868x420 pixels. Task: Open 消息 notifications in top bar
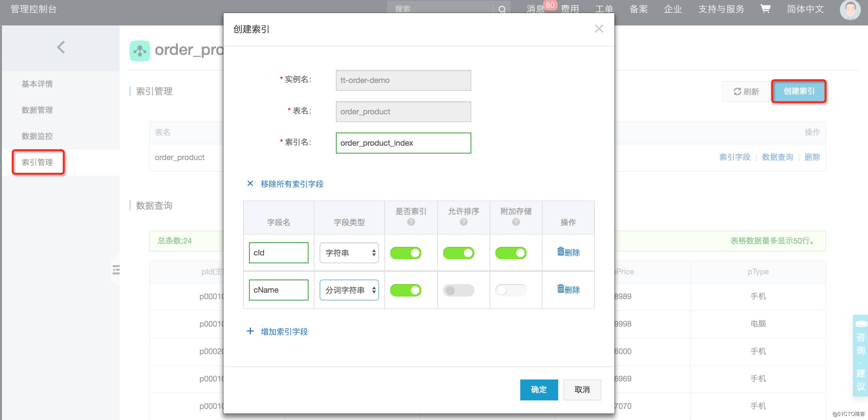[x=535, y=9]
